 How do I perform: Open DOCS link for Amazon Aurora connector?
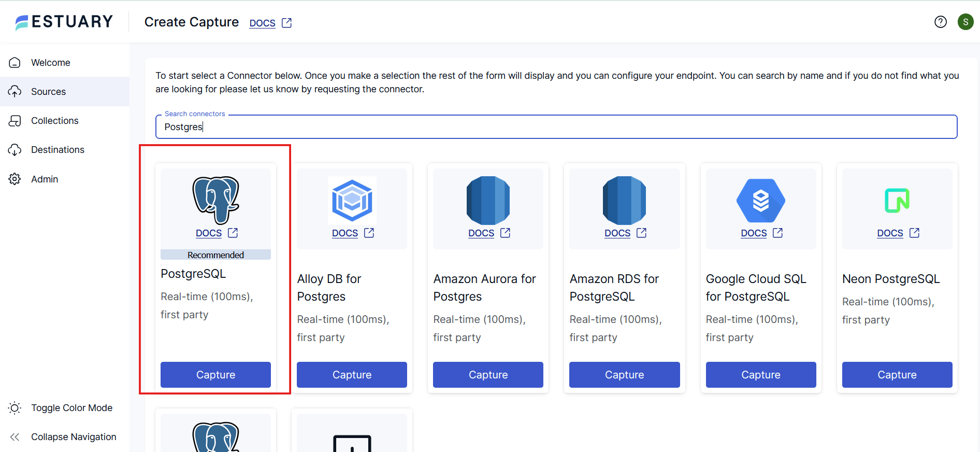[x=481, y=233]
